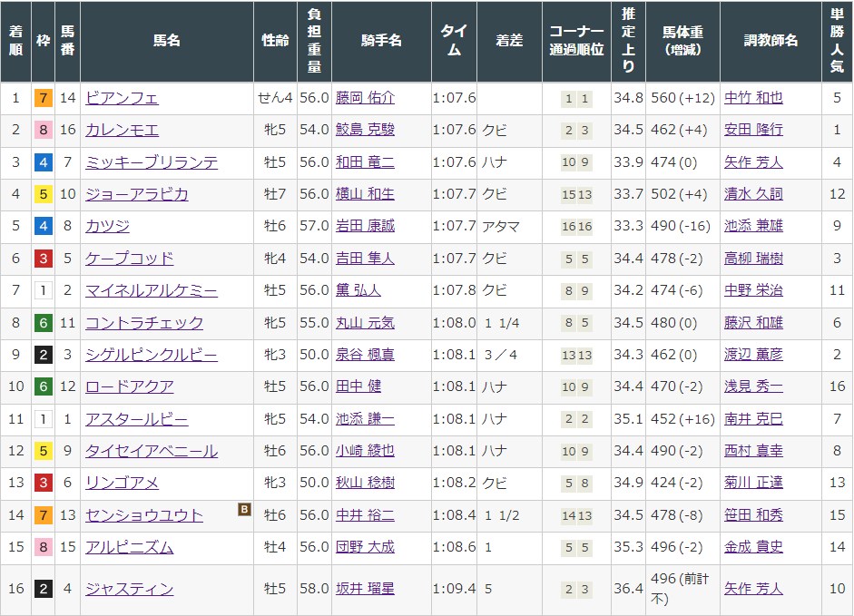Open horse link シゲルピンクルビー
The height and width of the screenshot is (616, 854).
click(152, 355)
